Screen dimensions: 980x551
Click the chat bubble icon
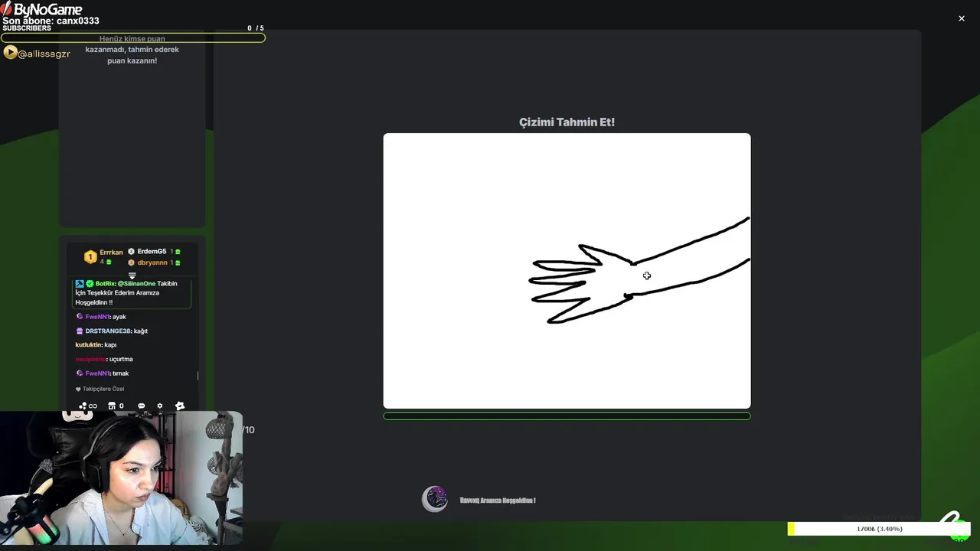[141, 406]
